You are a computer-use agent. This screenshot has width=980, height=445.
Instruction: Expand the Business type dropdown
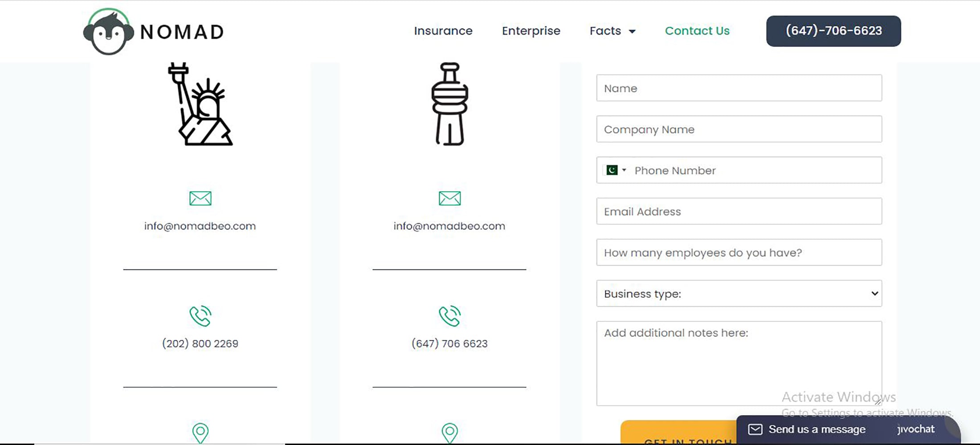[x=739, y=294]
